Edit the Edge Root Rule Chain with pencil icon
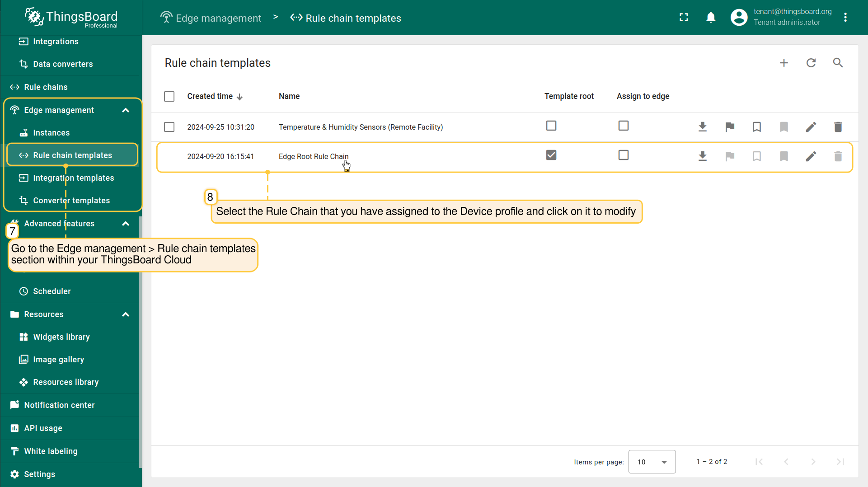Viewport: 868px width, 487px height. (811, 156)
